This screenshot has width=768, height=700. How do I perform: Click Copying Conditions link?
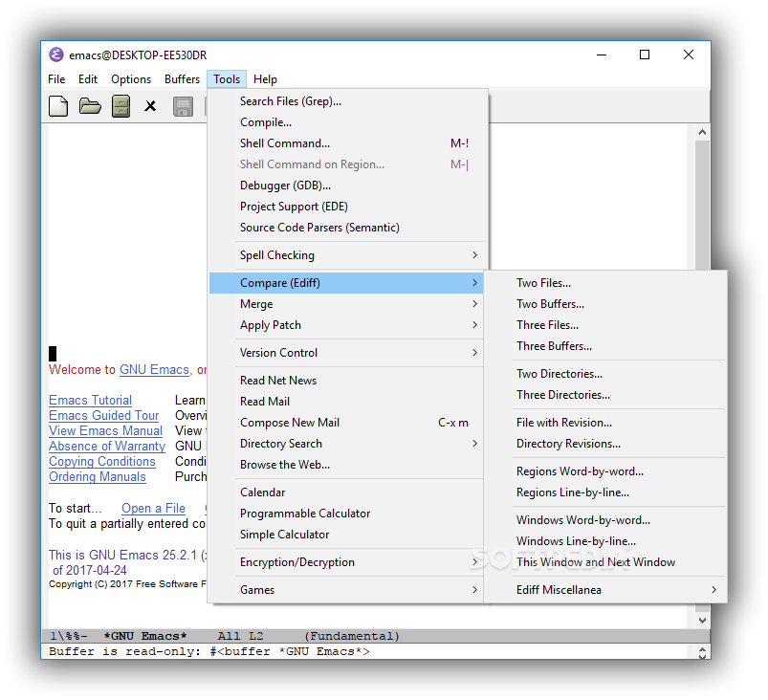pyautogui.click(x=102, y=462)
